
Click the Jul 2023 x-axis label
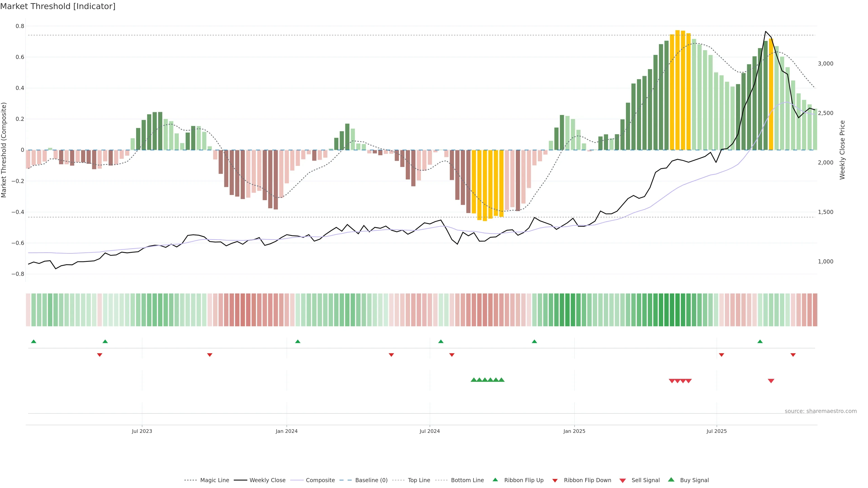point(142,431)
